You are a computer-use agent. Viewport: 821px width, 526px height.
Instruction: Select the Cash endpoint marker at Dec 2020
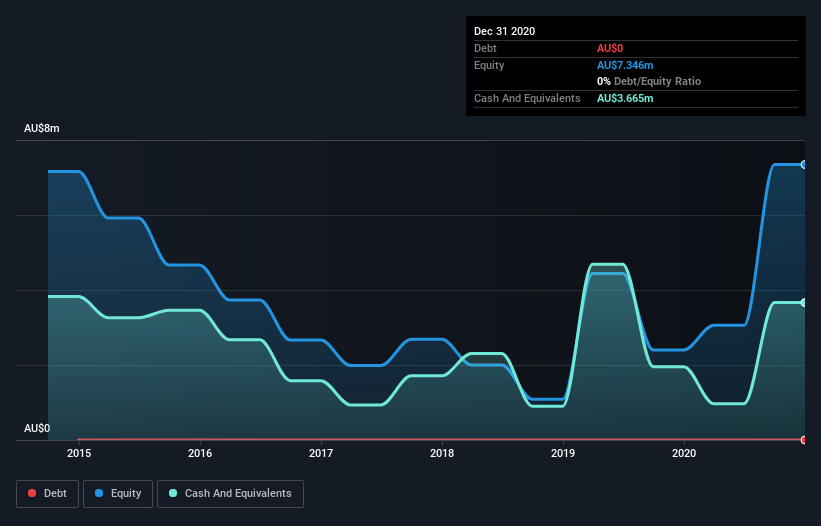tap(804, 303)
